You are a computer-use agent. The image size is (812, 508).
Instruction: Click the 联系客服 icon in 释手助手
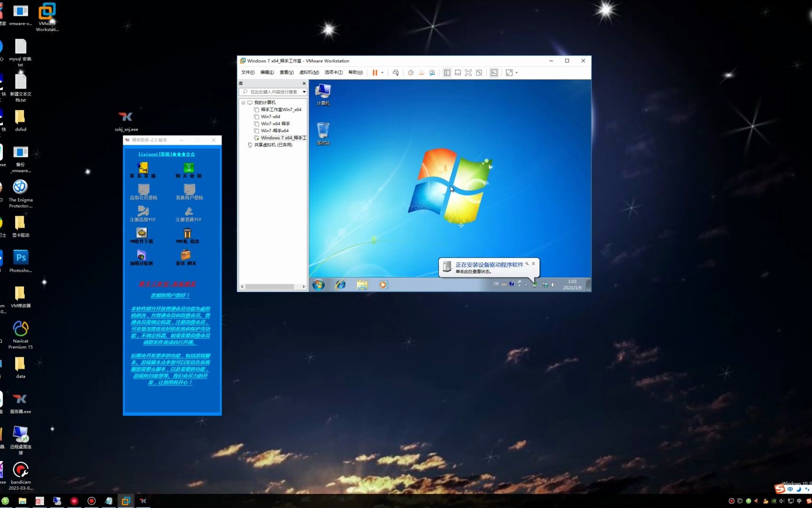(143, 170)
